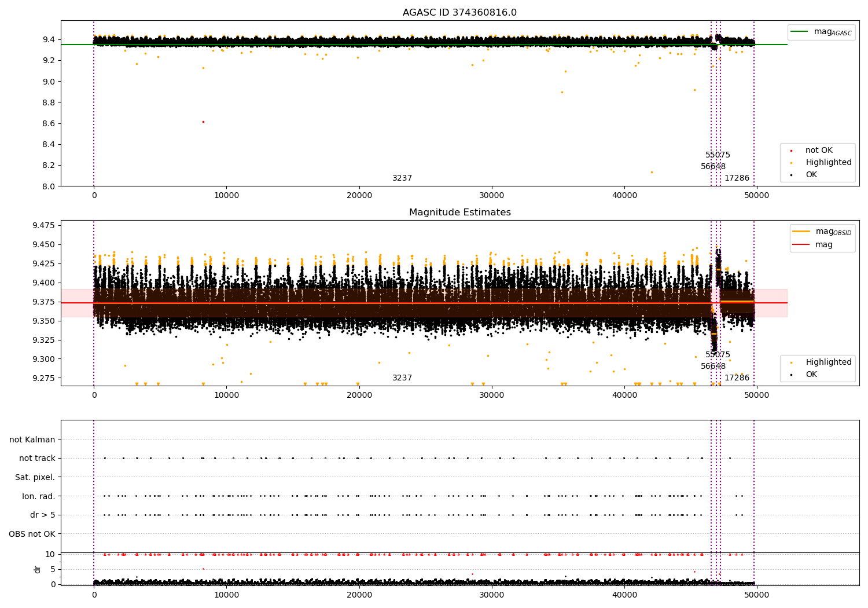Click the 8.8 y-axis tick label
The width and height of the screenshot is (868, 608).
coord(49,102)
